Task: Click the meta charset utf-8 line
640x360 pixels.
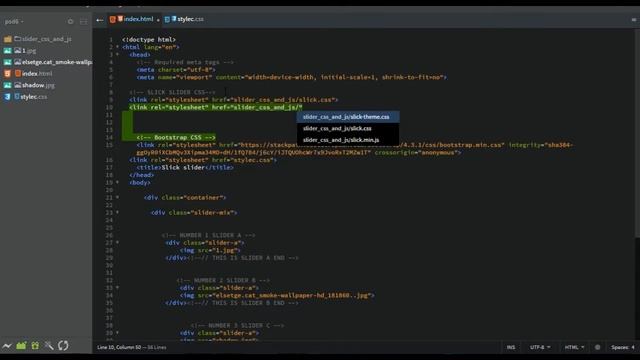Action: pos(176,70)
